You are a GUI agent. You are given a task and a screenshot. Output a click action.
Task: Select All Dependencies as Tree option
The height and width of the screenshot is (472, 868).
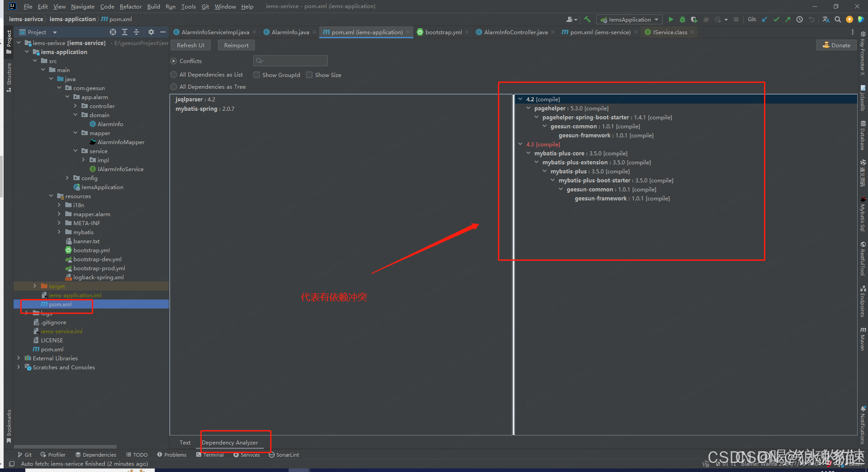point(174,86)
